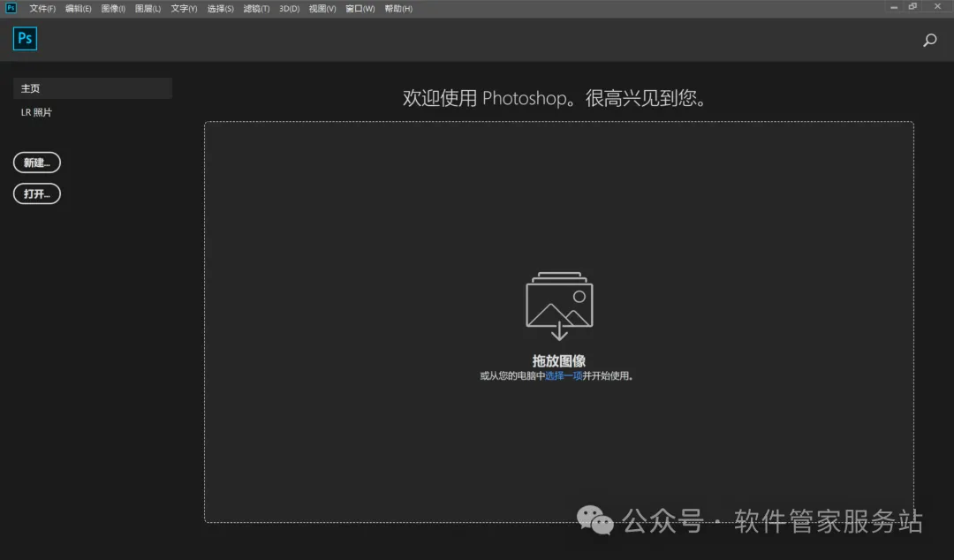Click the 新建... button
This screenshot has width=954, height=560.
click(37, 163)
